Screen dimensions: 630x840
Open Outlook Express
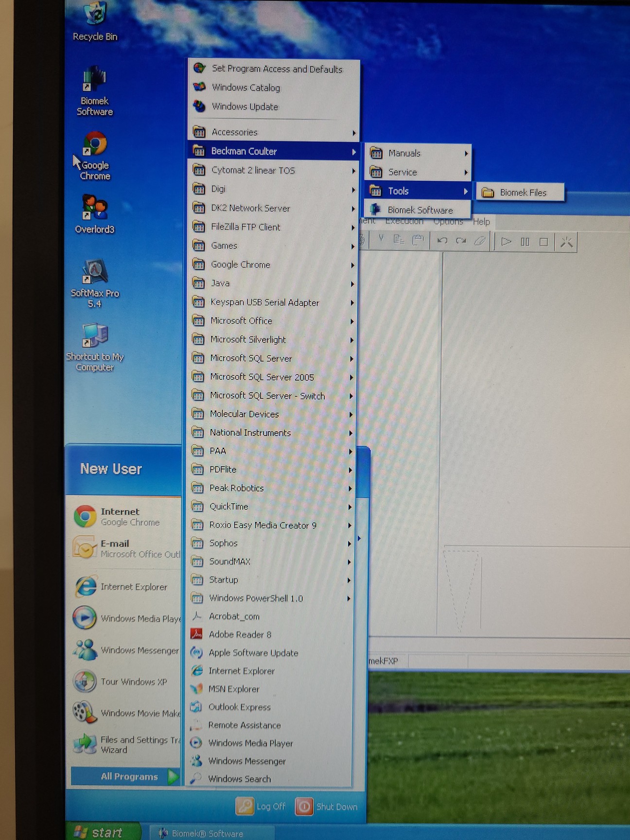tap(270, 707)
